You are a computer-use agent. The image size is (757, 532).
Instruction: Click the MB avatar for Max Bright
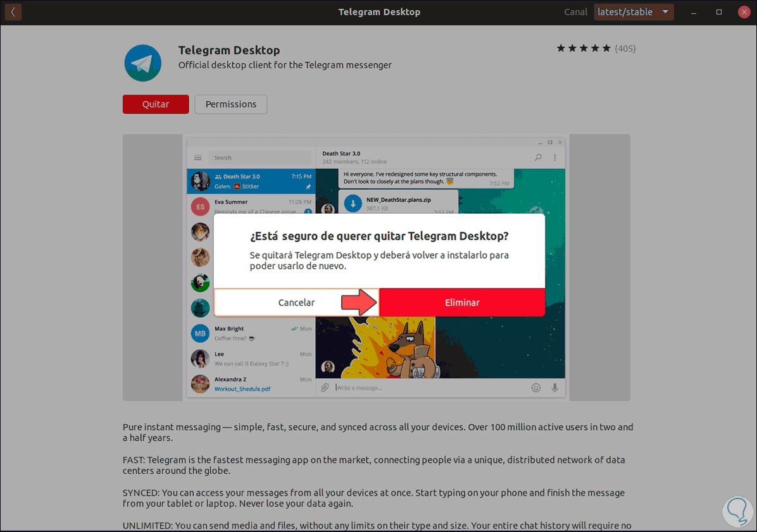[200, 333]
